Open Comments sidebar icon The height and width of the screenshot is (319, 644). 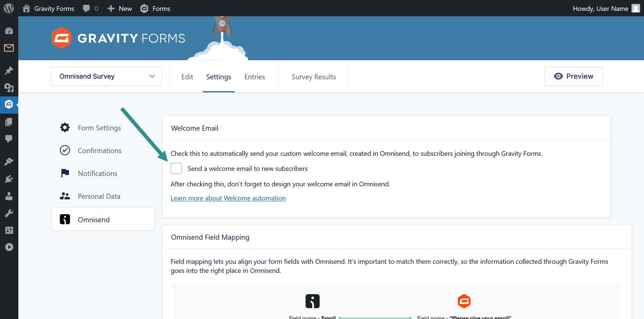[x=9, y=139]
